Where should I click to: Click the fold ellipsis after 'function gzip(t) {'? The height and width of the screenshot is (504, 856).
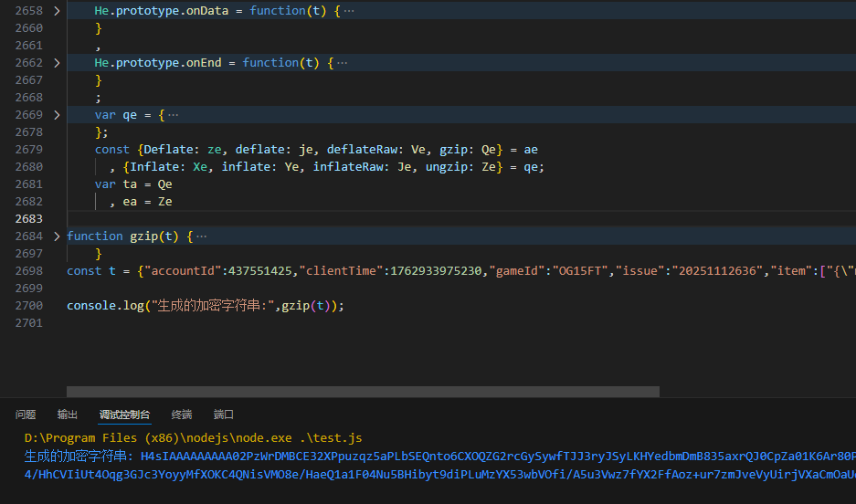[201, 236]
